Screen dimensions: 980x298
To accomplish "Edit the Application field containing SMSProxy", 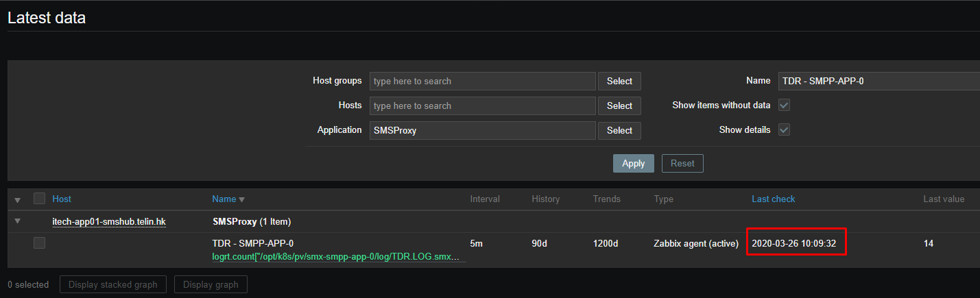I will point(482,130).
